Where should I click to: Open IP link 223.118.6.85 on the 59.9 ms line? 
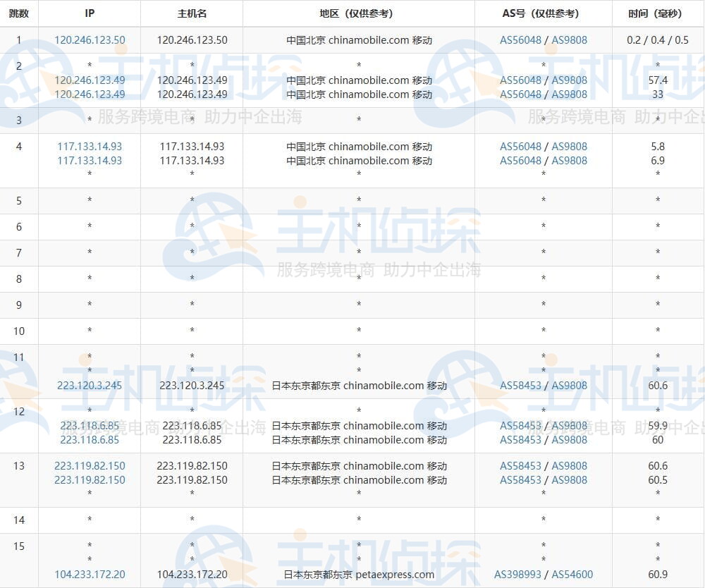pos(90,426)
